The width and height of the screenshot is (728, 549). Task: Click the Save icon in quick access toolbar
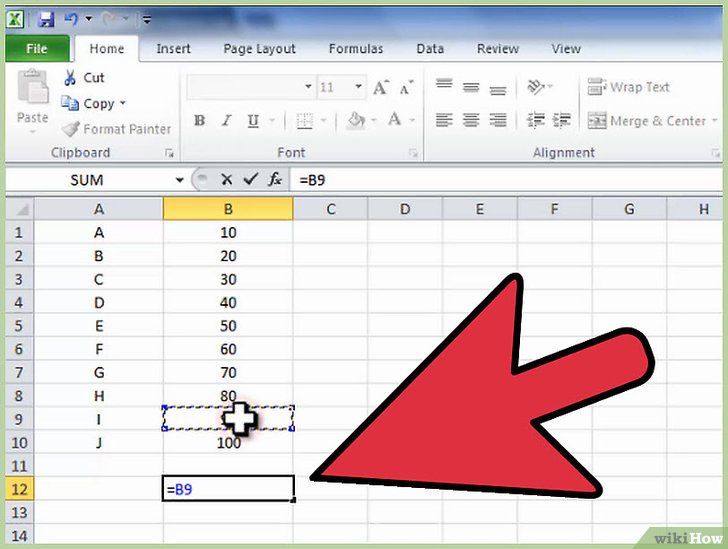(46, 20)
